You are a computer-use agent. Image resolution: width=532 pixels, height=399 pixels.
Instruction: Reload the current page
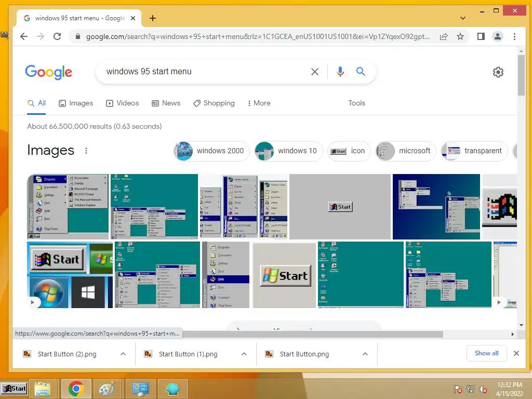click(57, 36)
